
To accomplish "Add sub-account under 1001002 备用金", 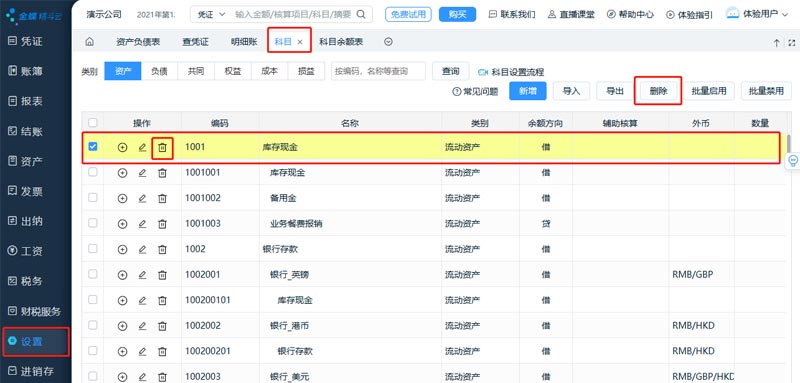I will [x=122, y=198].
